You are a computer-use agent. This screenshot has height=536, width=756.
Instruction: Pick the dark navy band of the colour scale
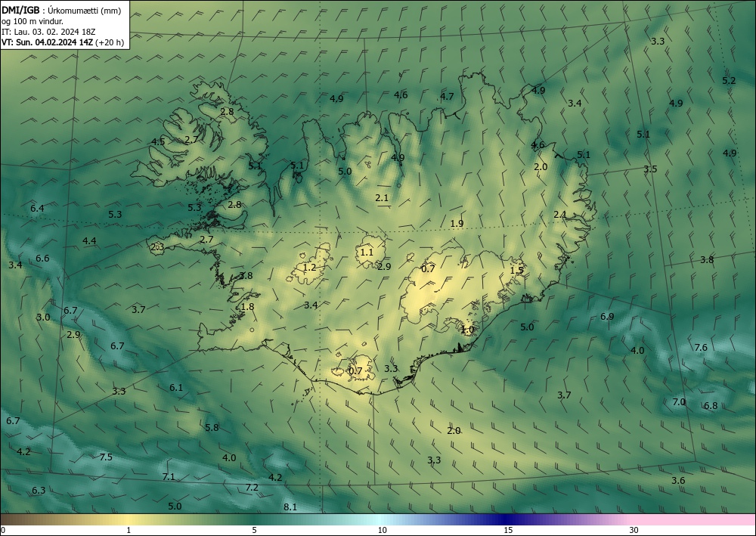[507, 519]
